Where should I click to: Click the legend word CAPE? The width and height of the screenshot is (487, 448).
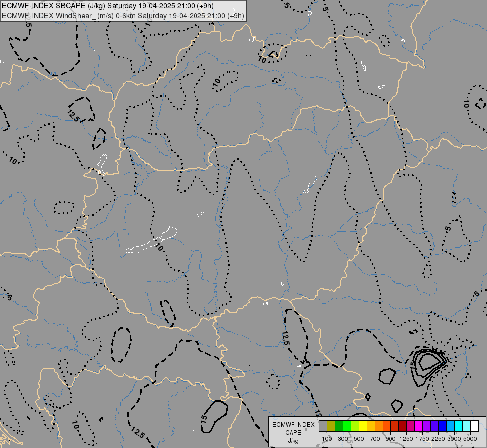[293, 433]
